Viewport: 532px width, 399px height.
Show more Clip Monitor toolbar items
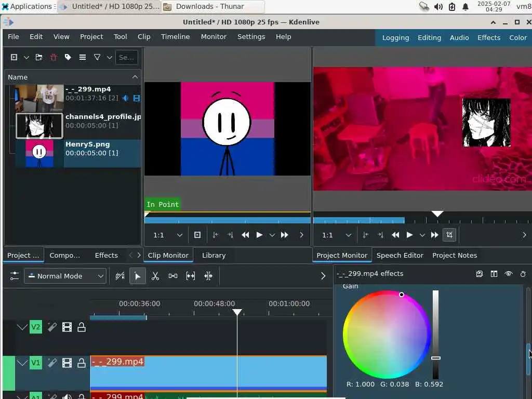pos(301,235)
